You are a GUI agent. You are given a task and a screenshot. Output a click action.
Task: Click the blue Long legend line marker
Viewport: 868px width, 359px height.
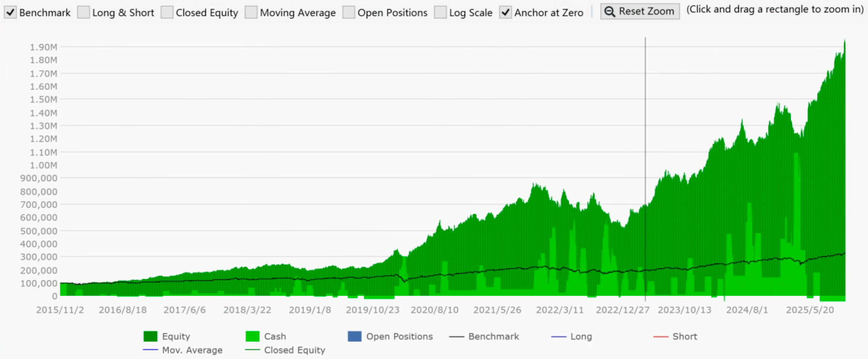(558, 337)
